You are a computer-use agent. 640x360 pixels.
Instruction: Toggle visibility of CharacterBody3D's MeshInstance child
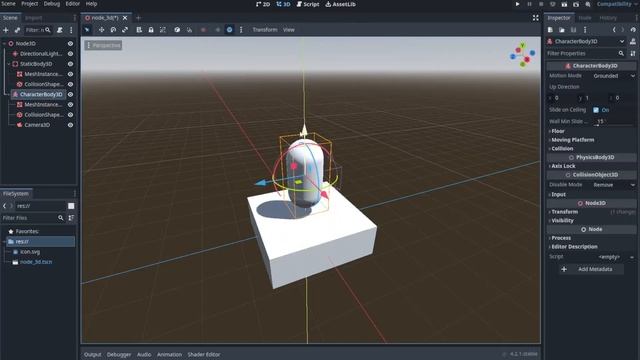tap(70, 104)
